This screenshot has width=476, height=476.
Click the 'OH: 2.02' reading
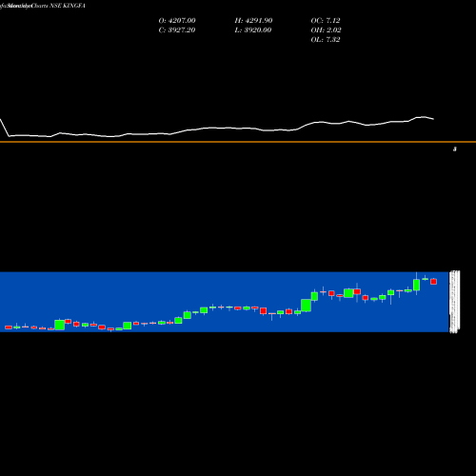tap(326, 30)
